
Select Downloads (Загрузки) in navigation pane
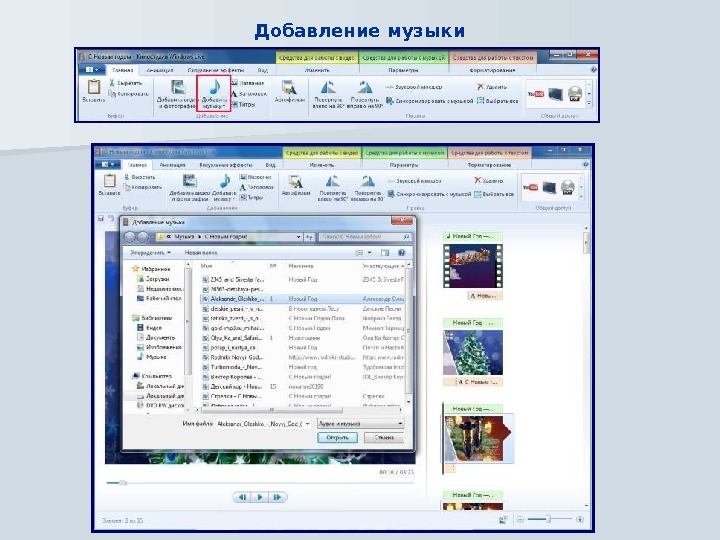[153, 279]
